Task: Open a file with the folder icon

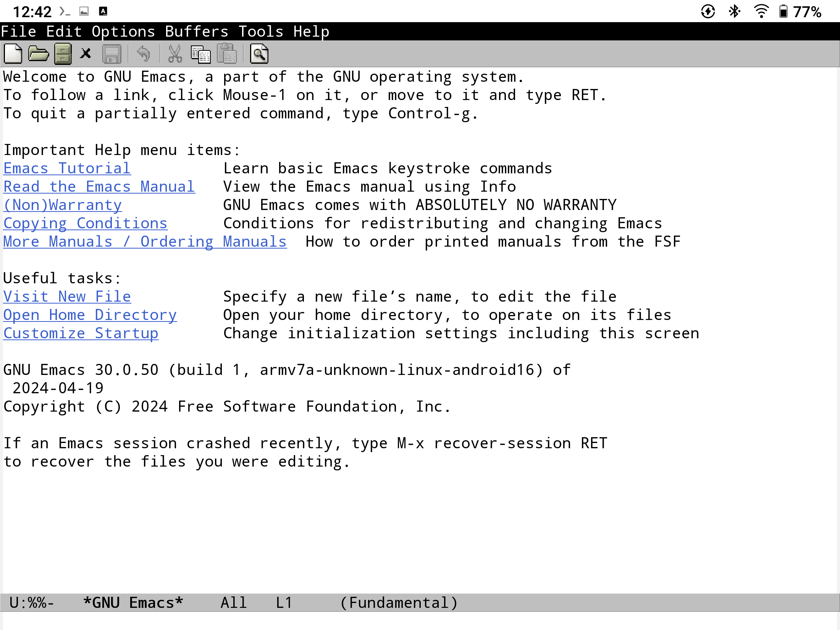Action: pos(38,54)
